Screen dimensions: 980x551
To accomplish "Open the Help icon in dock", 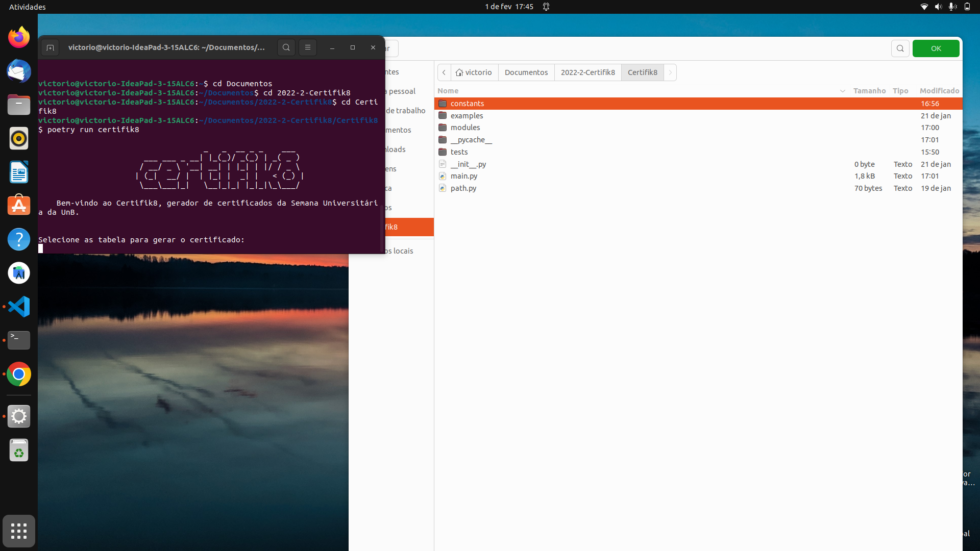I will coord(19,239).
